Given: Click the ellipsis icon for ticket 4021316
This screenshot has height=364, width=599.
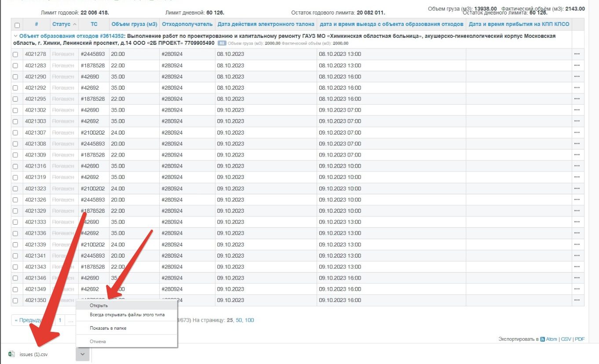Looking at the screenshot, I should click(x=577, y=166).
